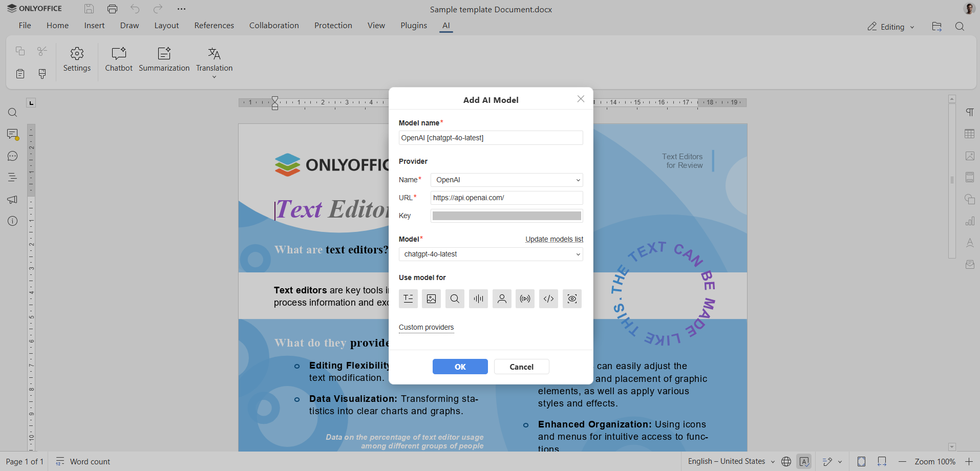Screen dimensions: 980x471
Task: Activate the copy style paintbrush
Action: coord(42,74)
